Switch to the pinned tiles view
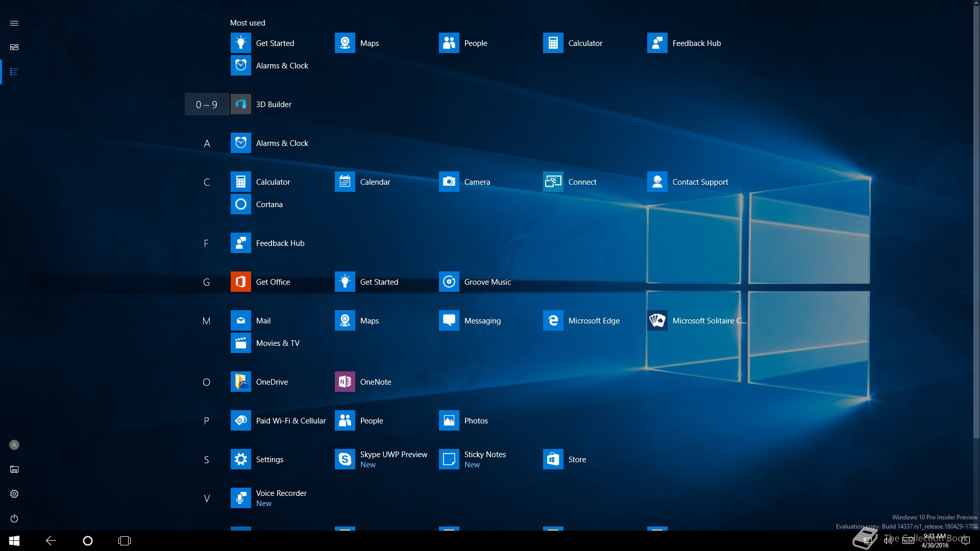The width and height of the screenshot is (980, 551). (14, 47)
